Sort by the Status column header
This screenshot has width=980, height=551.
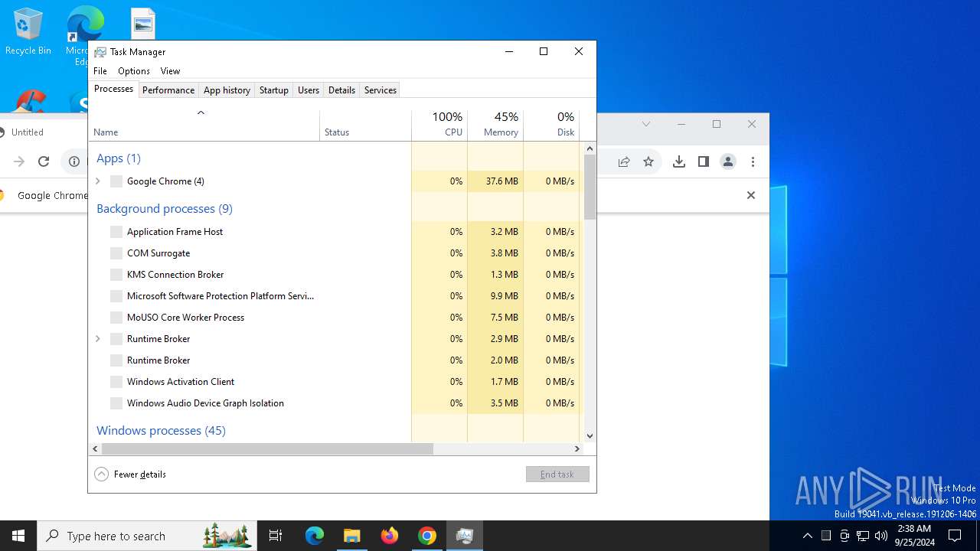(365, 125)
